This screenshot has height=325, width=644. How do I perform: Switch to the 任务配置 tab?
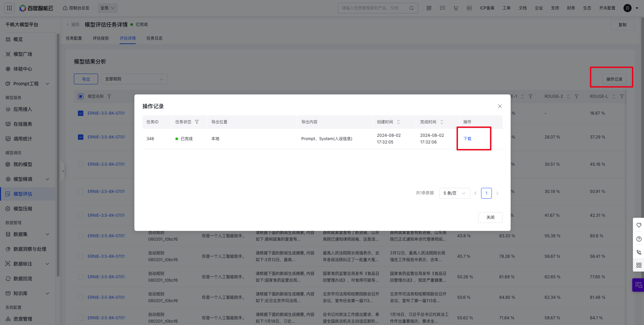[74, 38]
